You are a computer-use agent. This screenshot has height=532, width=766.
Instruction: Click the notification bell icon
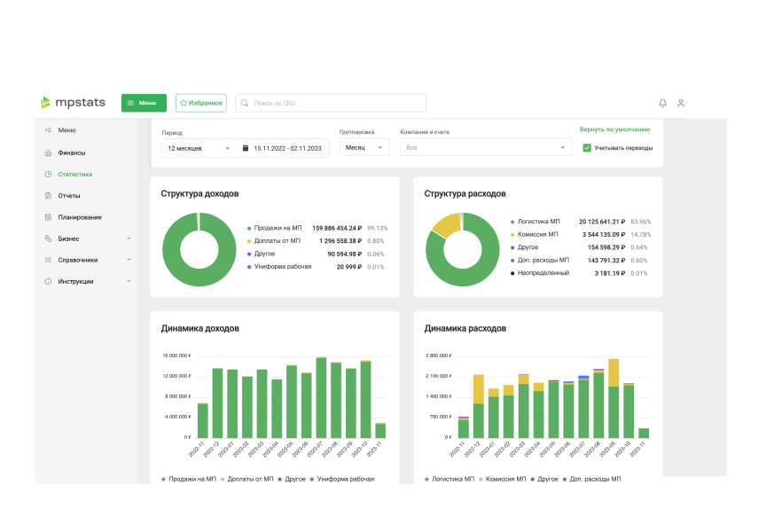[662, 104]
